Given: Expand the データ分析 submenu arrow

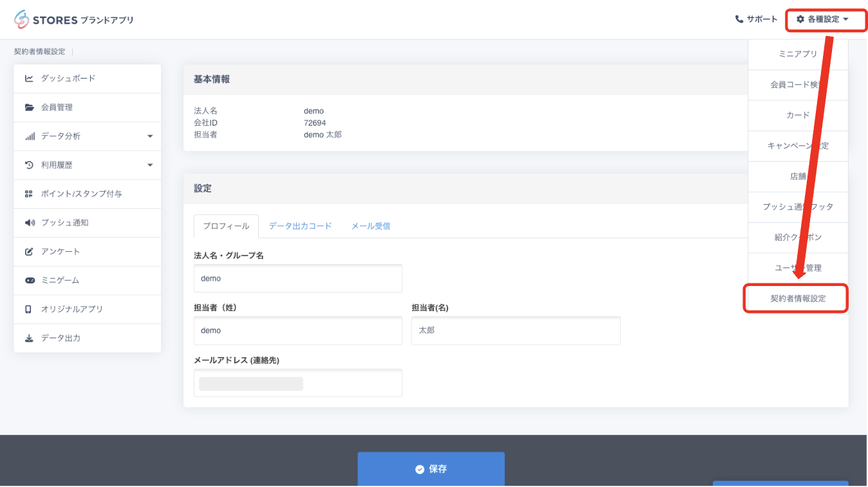Looking at the screenshot, I should (x=150, y=137).
